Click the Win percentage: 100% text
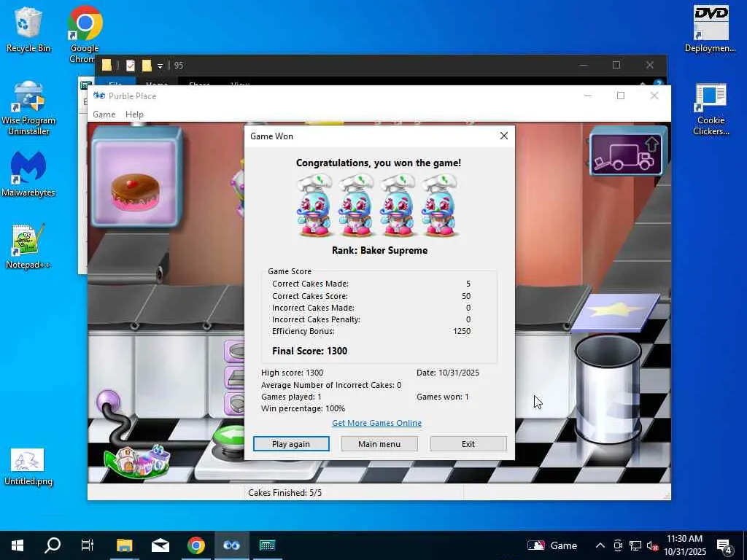The height and width of the screenshot is (560, 747). pos(303,408)
